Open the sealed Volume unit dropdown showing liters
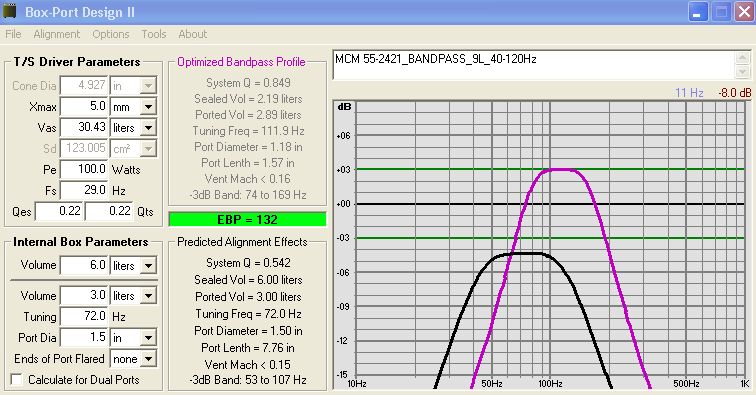This screenshot has width=756, height=395. [148, 265]
